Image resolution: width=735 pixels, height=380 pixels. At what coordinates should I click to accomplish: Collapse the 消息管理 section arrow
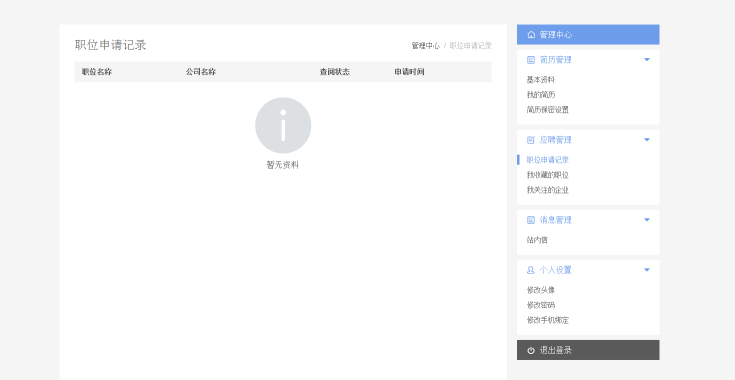pyautogui.click(x=647, y=220)
